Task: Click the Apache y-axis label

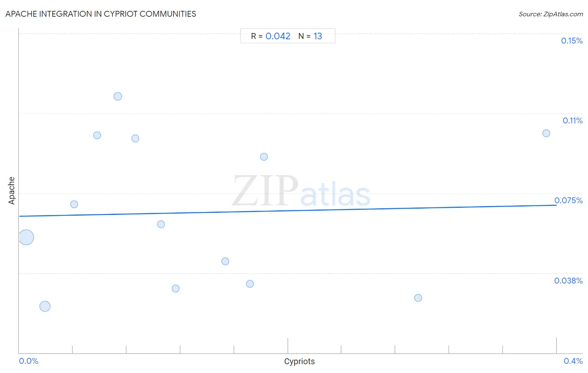Action: (x=11, y=191)
